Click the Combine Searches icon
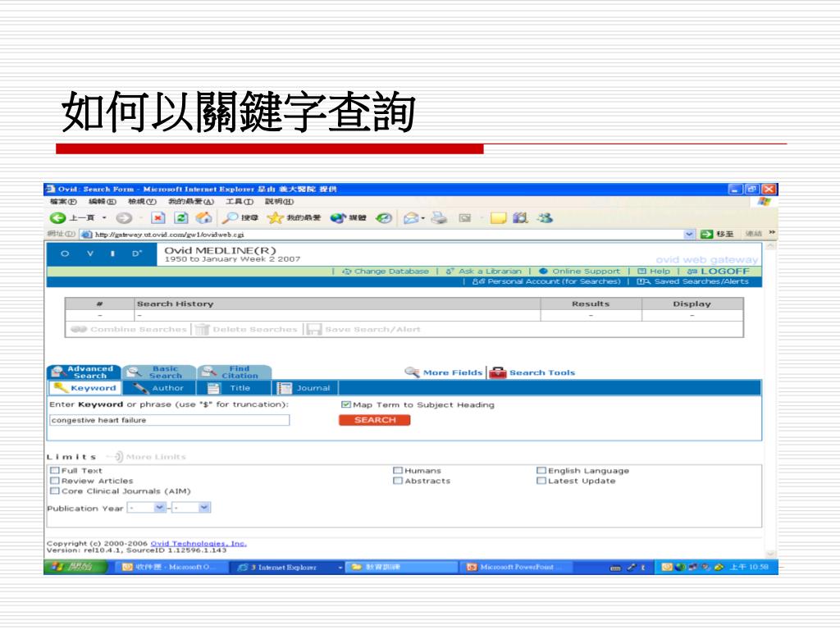The width and height of the screenshot is (840, 630). [x=79, y=329]
